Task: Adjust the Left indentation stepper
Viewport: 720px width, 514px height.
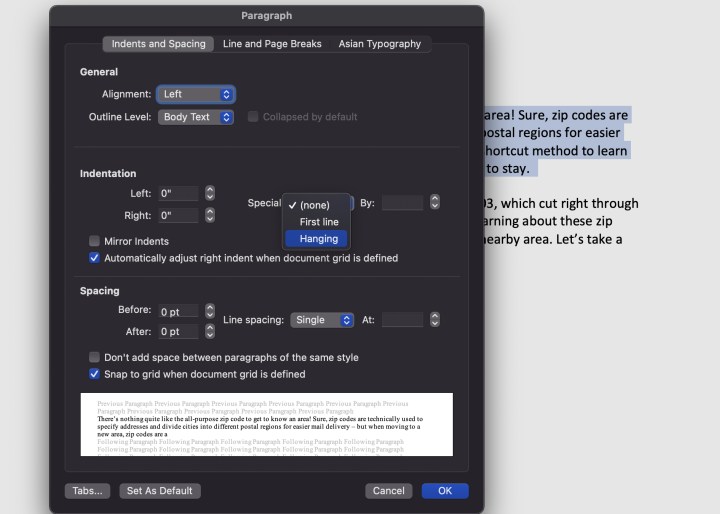Action: pyautogui.click(x=210, y=193)
